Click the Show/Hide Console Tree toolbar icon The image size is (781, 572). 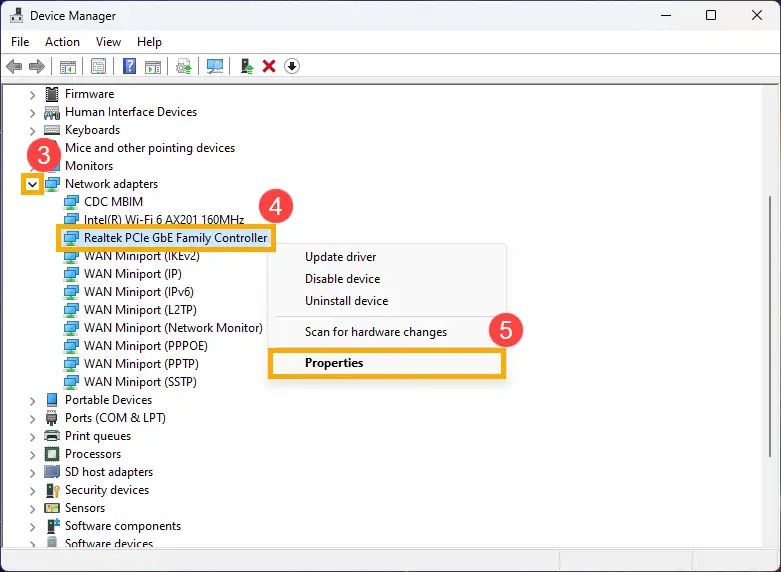pos(68,67)
